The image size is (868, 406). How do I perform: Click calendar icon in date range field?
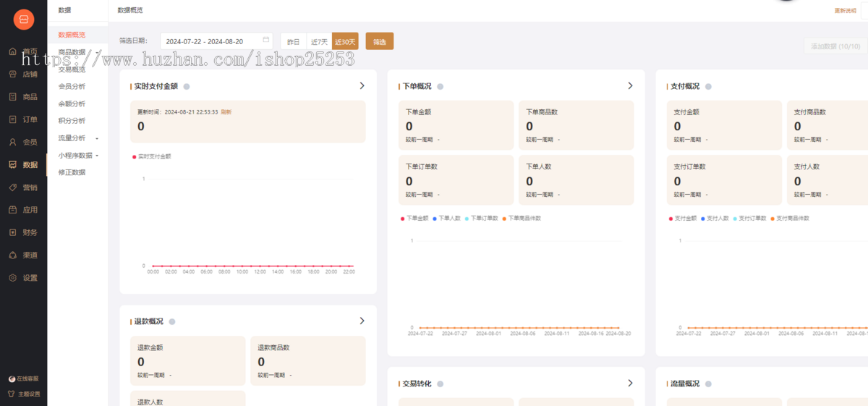[x=265, y=40]
